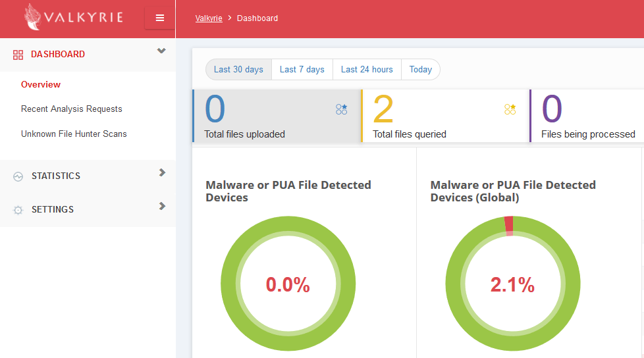Click the blue icon in Total files uploaded
The height and width of the screenshot is (358, 644).
[341, 109]
